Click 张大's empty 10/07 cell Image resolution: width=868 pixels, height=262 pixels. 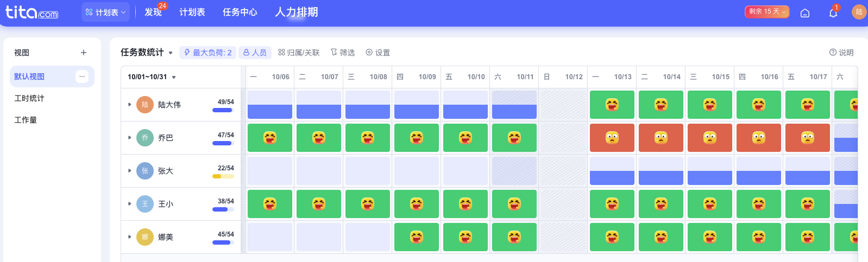pyautogui.click(x=319, y=171)
